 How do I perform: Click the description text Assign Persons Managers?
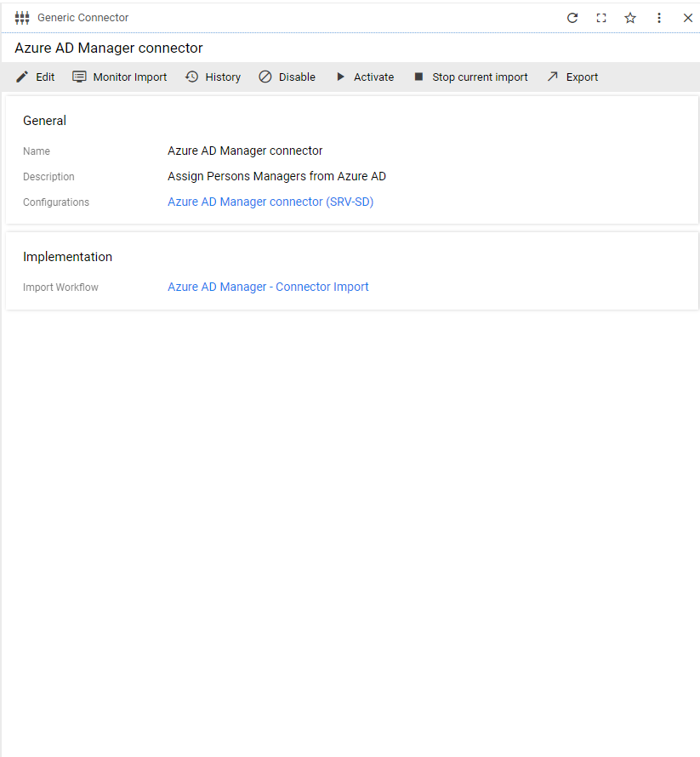coord(276,177)
